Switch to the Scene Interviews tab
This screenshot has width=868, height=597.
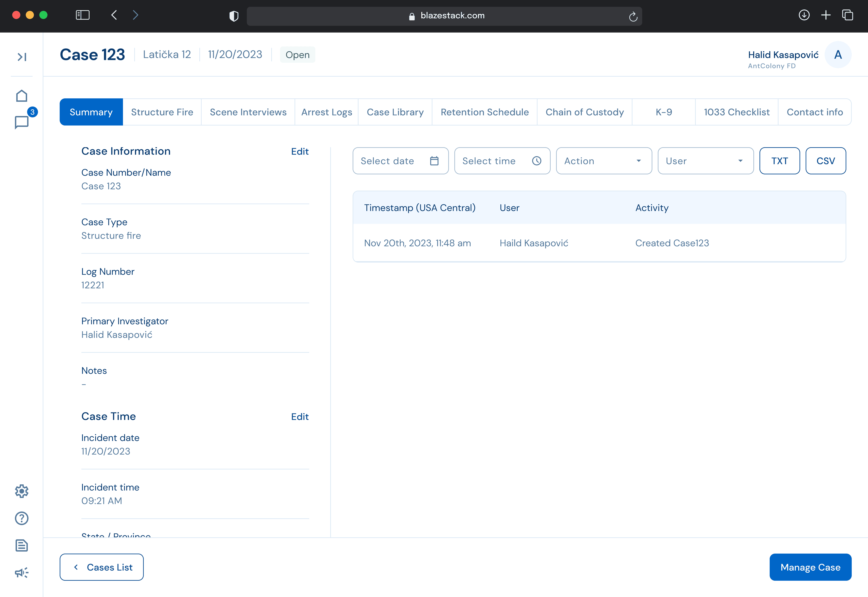pyautogui.click(x=248, y=112)
